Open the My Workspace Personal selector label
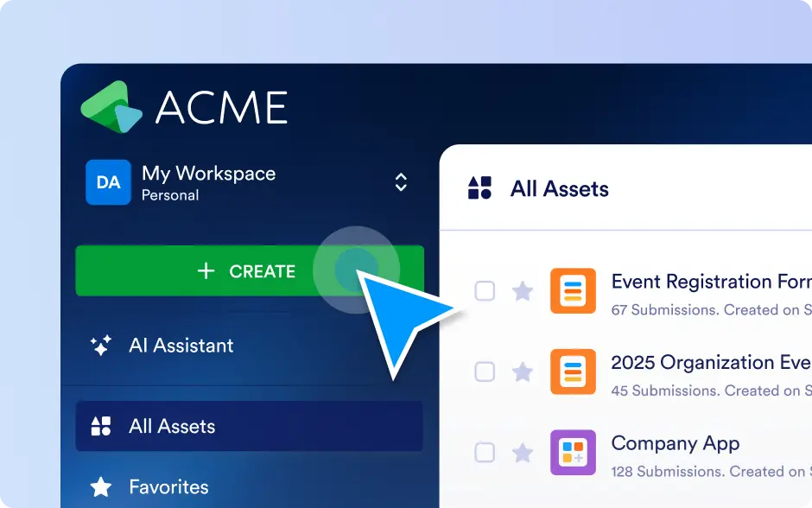The image size is (812, 508). tap(208, 182)
